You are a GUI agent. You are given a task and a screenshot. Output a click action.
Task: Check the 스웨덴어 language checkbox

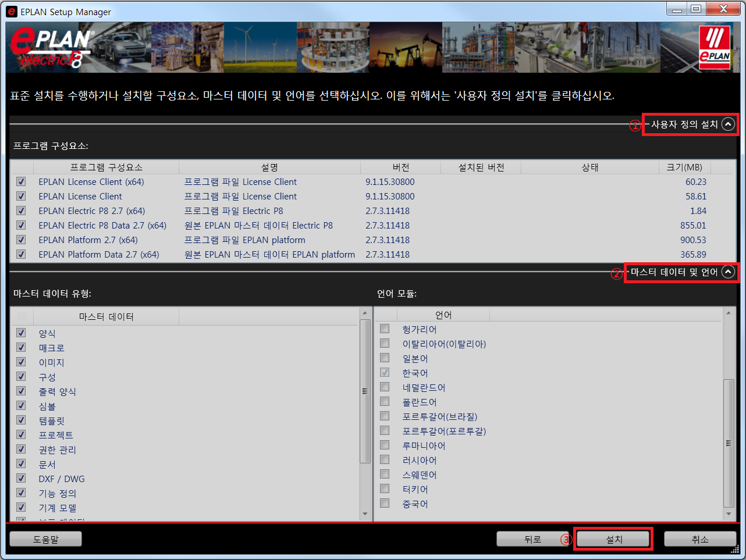click(x=385, y=474)
